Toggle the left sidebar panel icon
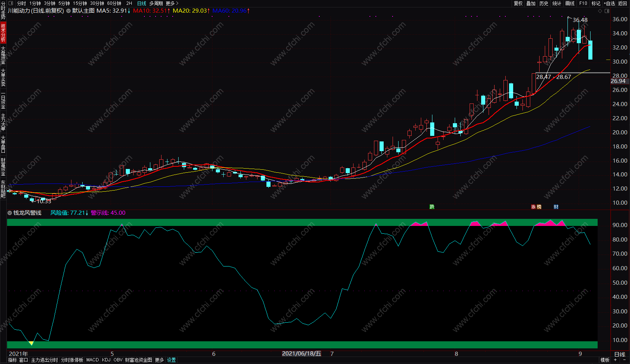630x364 pixels. coord(11,3)
